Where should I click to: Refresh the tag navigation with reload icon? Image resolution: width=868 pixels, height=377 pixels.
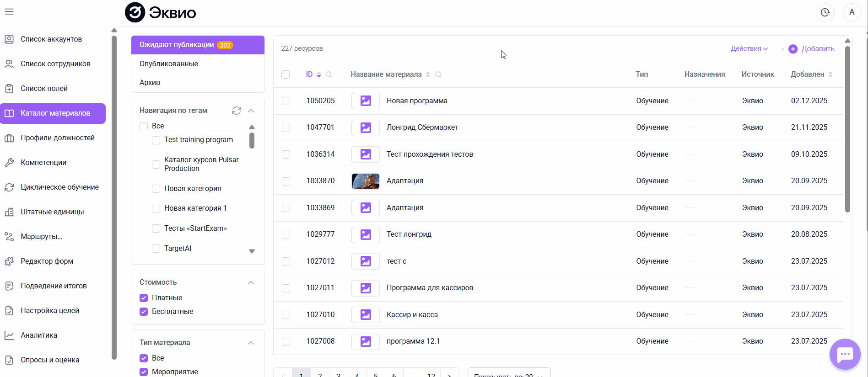[x=237, y=111]
